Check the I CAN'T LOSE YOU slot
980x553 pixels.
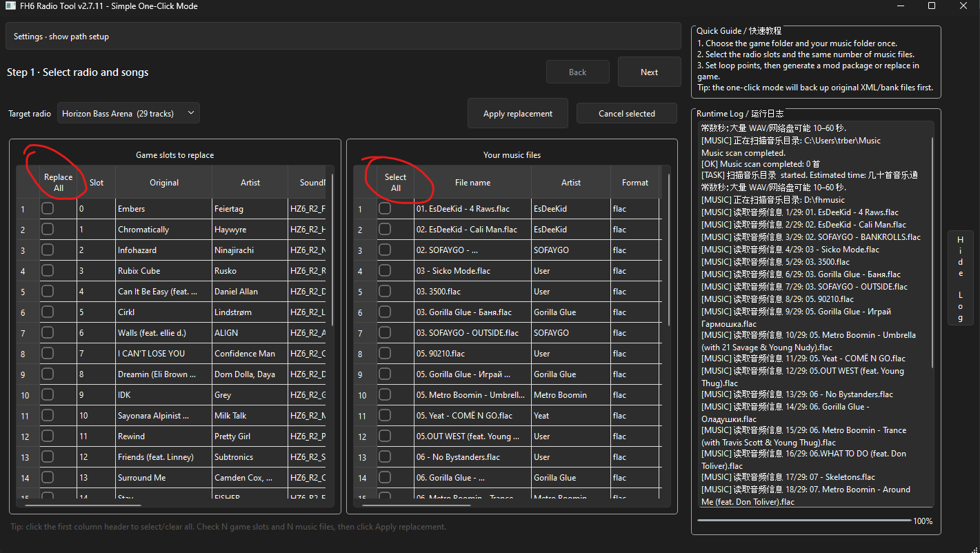point(48,353)
